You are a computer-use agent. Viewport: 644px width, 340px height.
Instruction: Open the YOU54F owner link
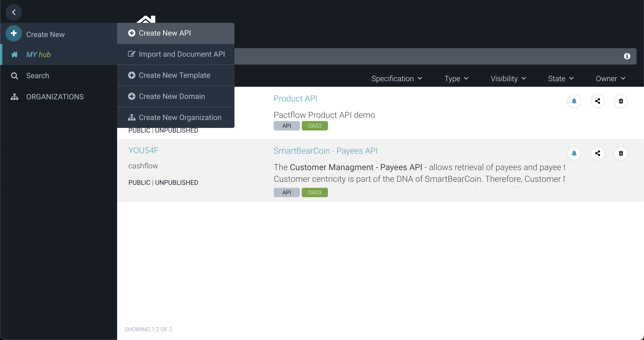[143, 150]
